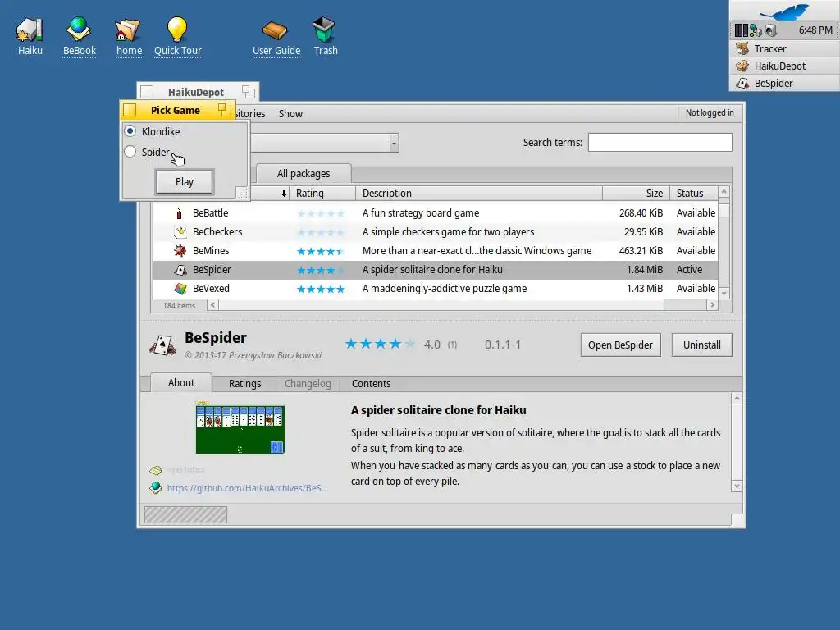Click the BeBattle package icon

click(180, 213)
